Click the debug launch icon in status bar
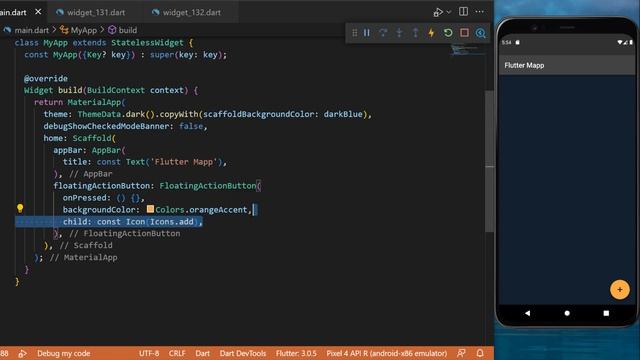Screen dimensions: 640x360 [22, 353]
